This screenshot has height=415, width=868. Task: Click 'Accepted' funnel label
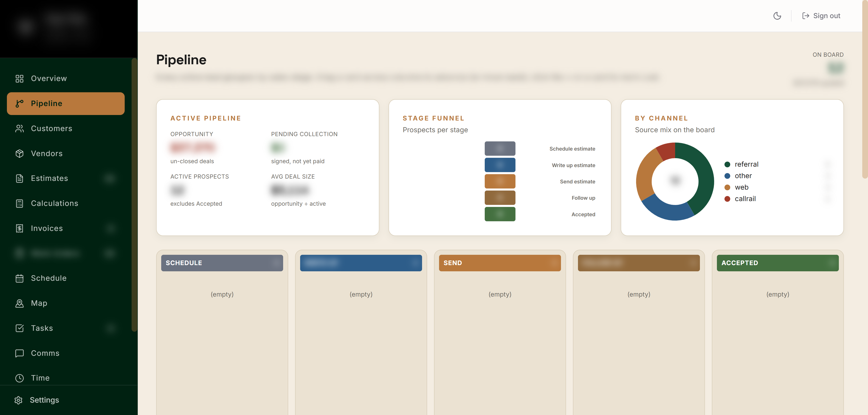click(x=583, y=214)
